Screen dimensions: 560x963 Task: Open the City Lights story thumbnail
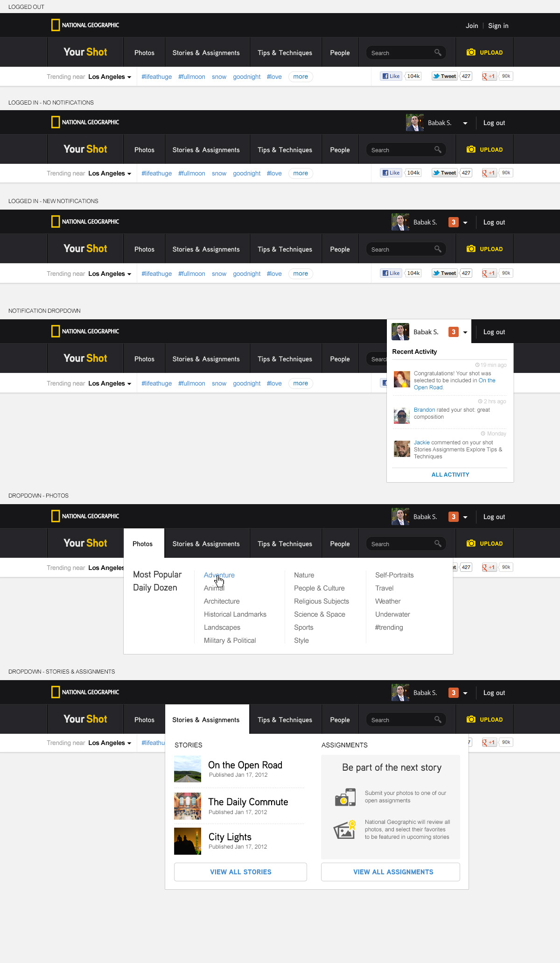tap(188, 841)
